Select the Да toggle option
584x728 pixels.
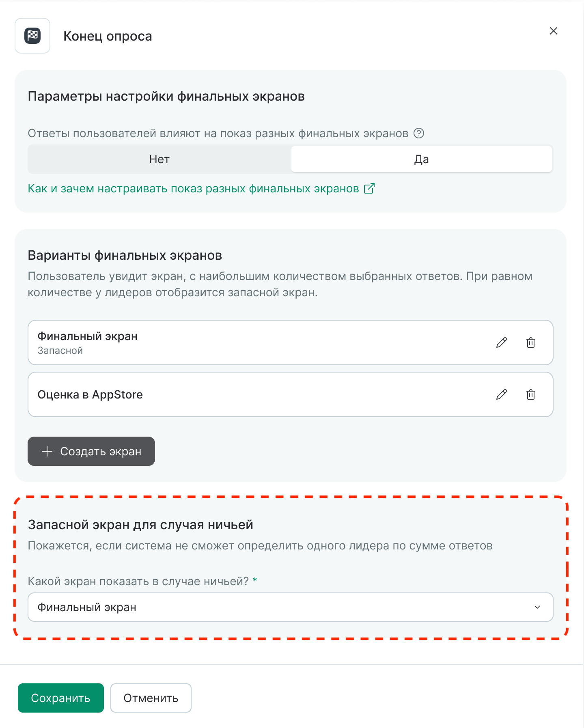(421, 159)
